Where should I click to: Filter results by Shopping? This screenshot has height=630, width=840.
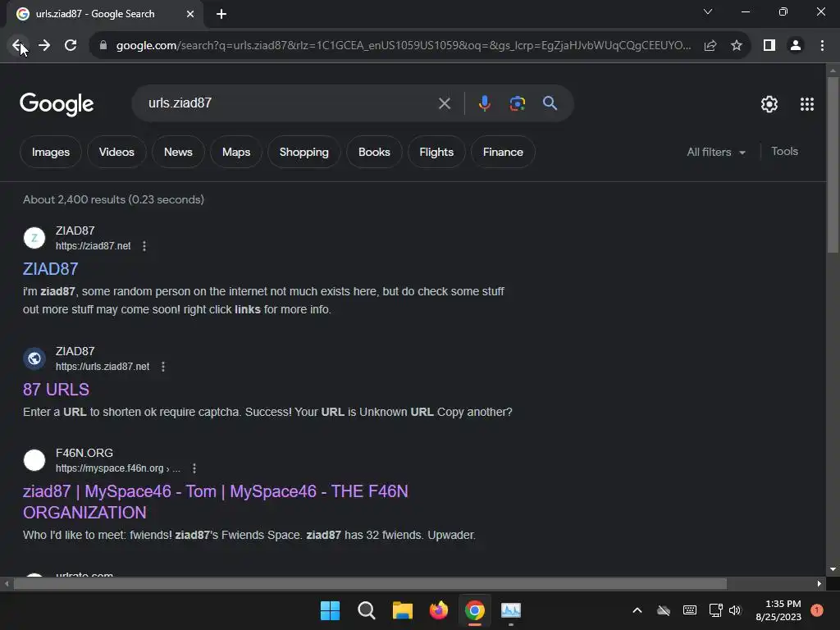click(304, 152)
